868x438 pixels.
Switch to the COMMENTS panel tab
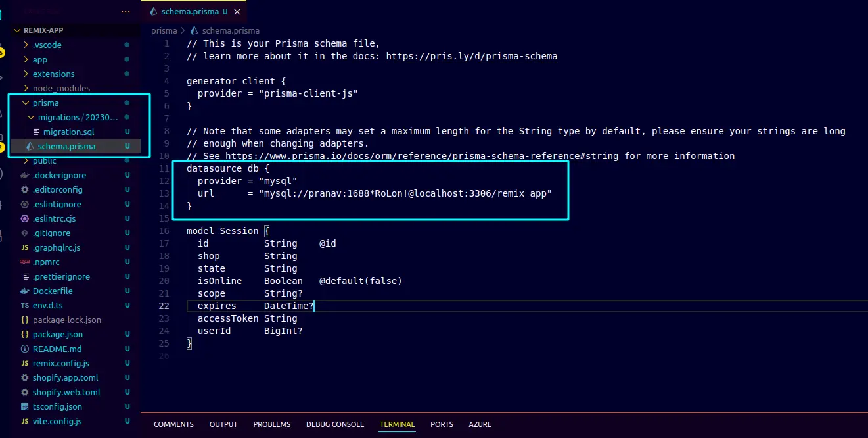click(173, 424)
